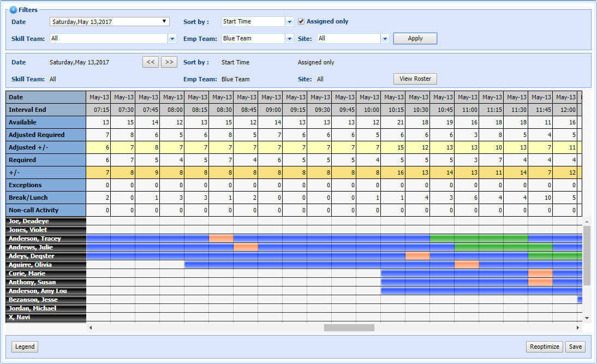Open the Site dropdown arrow
The width and height of the screenshot is (597, 364).
pyautogui.click(x=385, y=39)
